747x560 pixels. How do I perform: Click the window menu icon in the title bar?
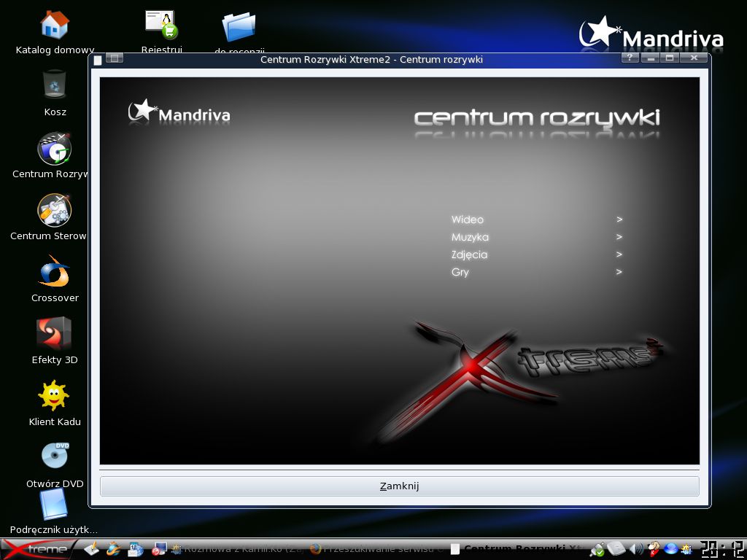[98, 60]
